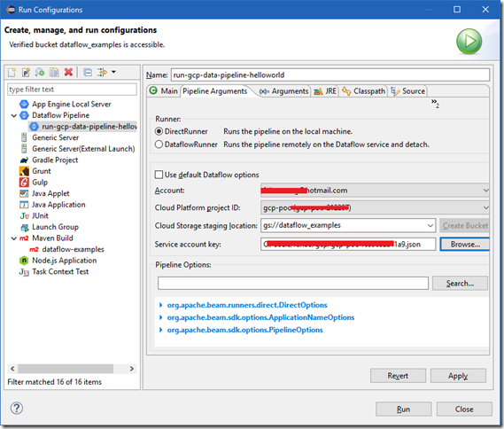Select the DataflowRunner radio button
The width and height of the screenshot is (504, 429).
pos(159,144)
